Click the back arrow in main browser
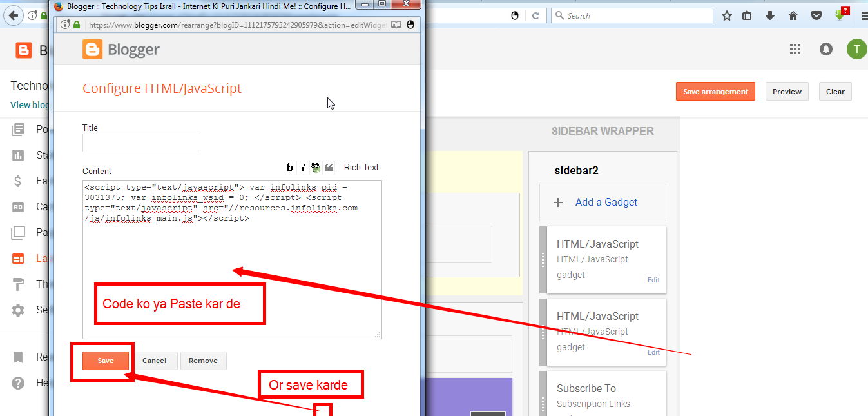 pyautogui.click(x=14, y=15)
